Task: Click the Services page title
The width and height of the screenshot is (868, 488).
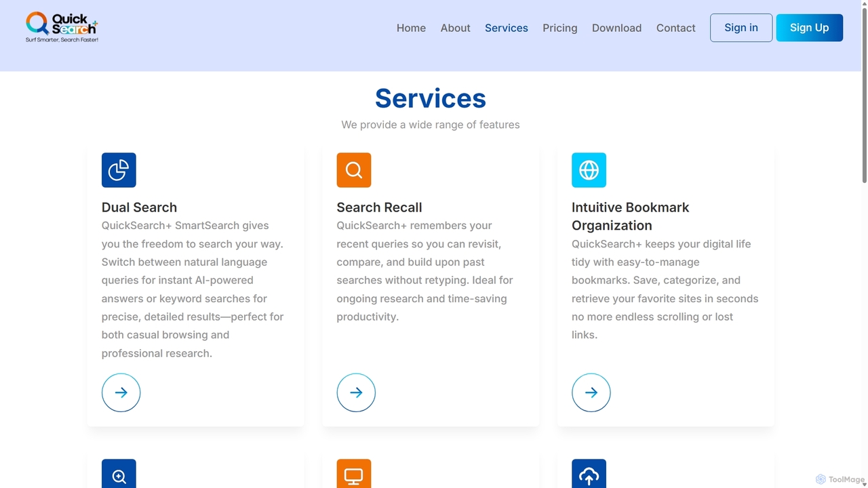Action: (x=431, y=98)
